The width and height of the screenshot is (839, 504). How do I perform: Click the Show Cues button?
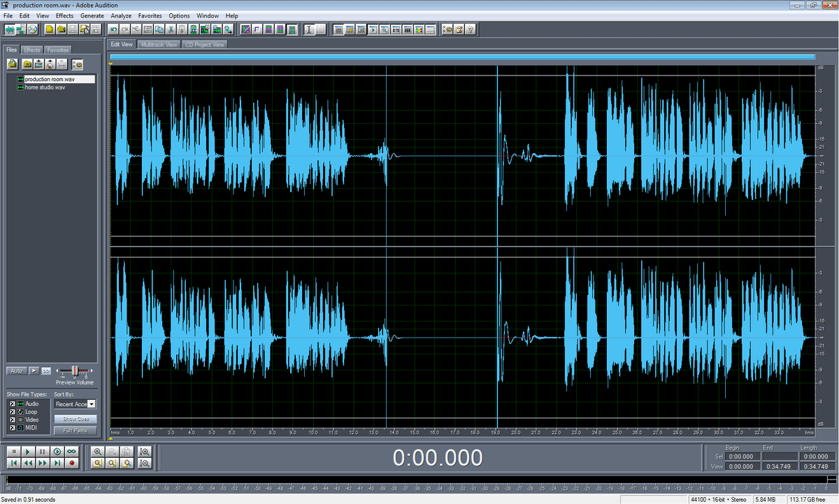[76, 419]
